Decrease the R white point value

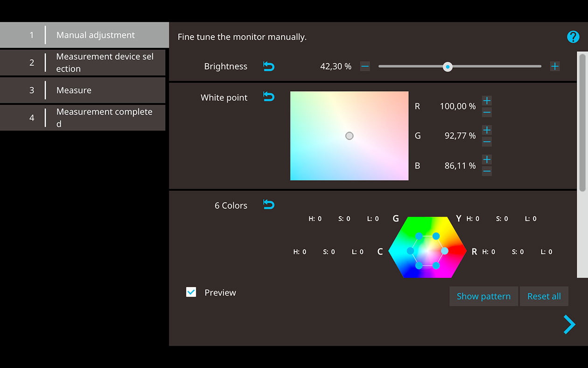coord(487,112)
